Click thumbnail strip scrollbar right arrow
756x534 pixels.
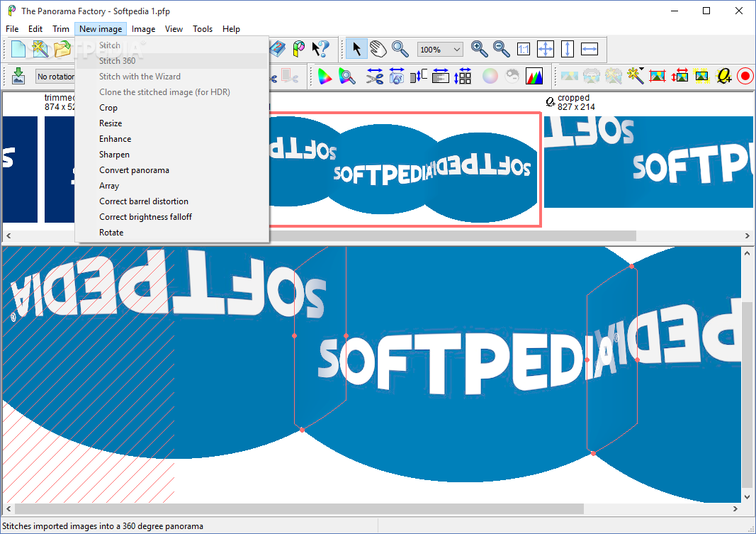(747, 236)
